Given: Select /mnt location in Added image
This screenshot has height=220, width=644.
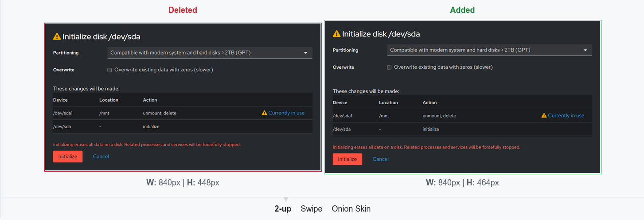Looking at the screenshot, I should (x=384, y=116).
